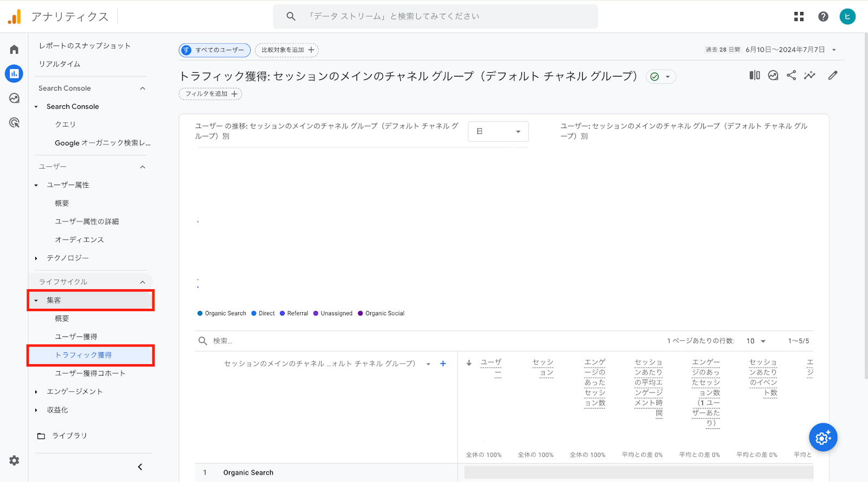Open the Insights icon in report toolbar
Viewport: 868px width, 482px height.
(x=773, y=75)
